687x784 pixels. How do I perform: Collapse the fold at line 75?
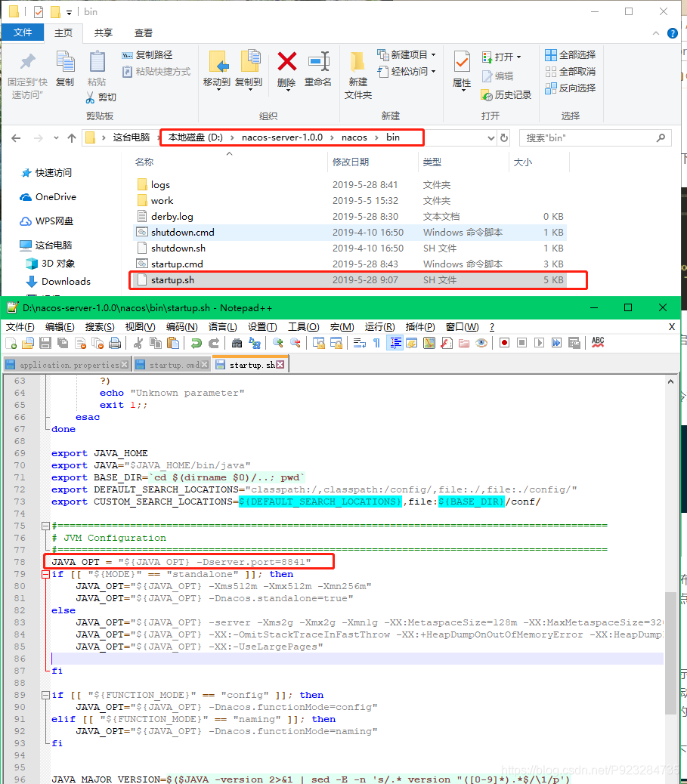[45, 526]
